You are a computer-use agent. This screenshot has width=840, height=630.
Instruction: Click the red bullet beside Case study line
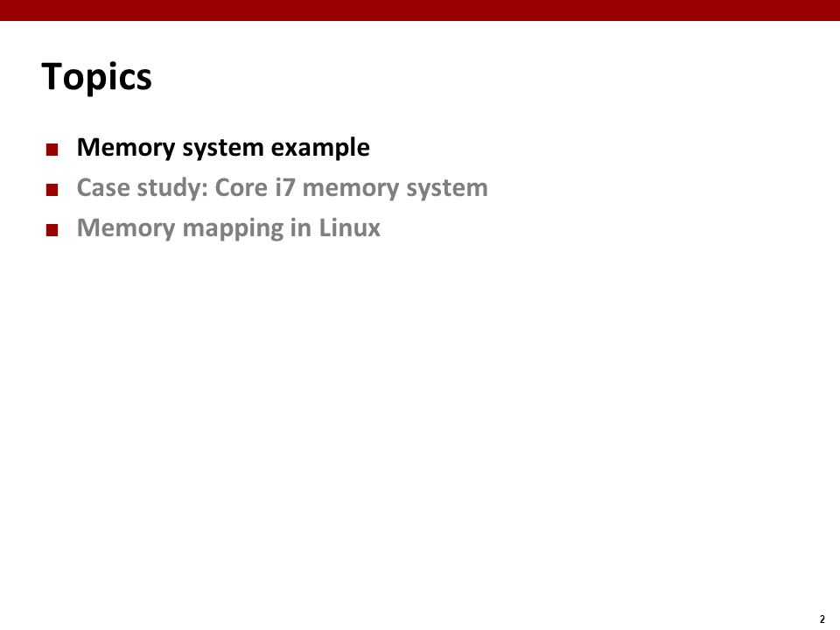52,190
